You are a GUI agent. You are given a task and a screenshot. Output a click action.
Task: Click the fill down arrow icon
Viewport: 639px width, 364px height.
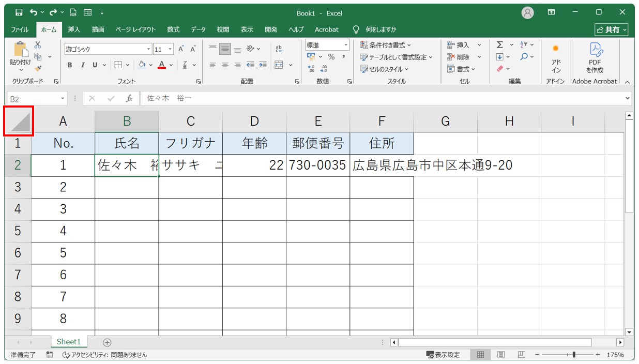(500, 57)
